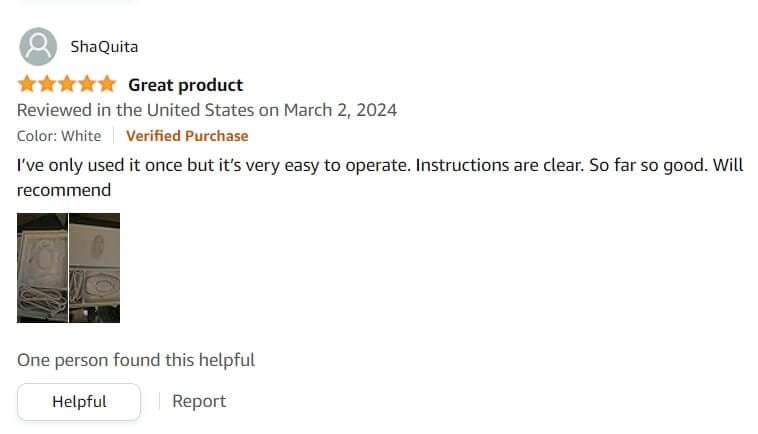Viewport: 758px width, 434px height.
Task: Click the second rating star
Action: (x=47, y=84)
